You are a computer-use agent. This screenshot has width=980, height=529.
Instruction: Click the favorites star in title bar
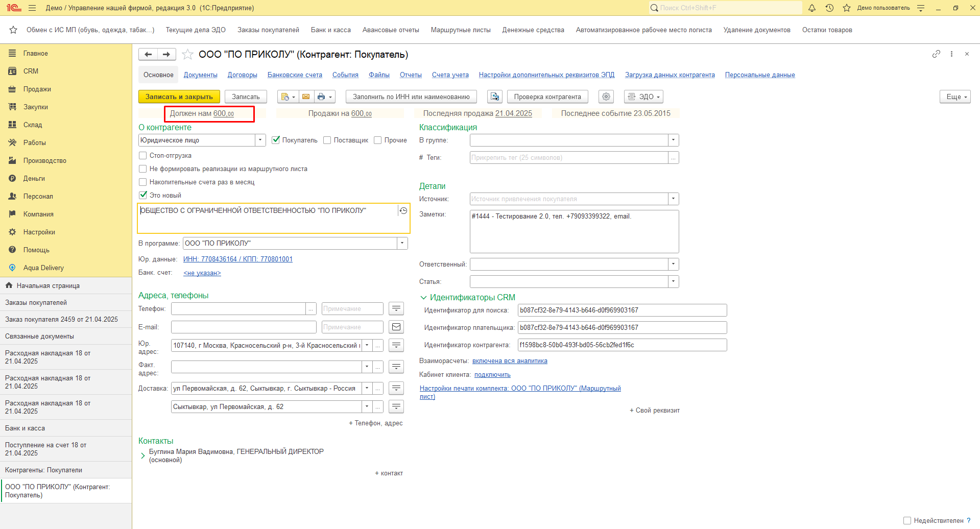[x=846, y=8]
